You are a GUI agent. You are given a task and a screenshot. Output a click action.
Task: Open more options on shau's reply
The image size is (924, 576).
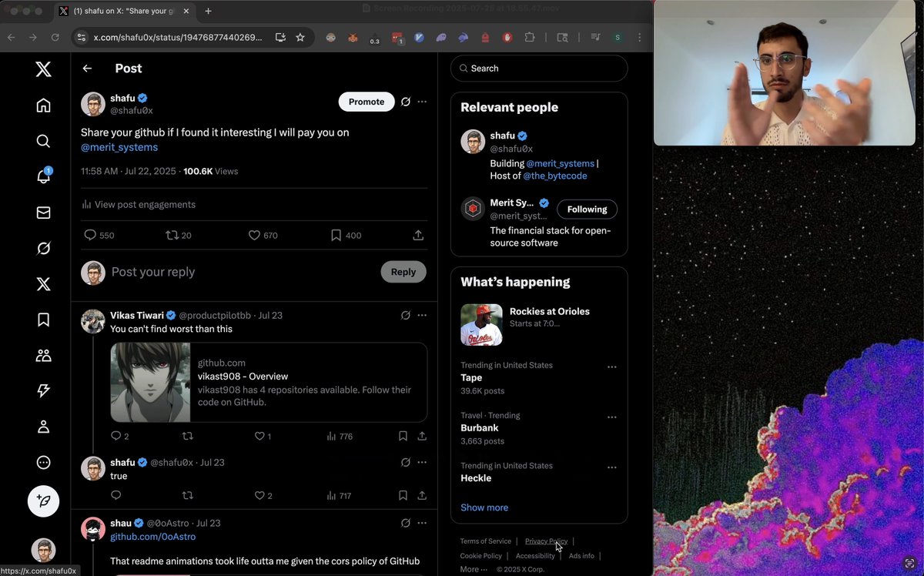pyautogui.click(x=422, y=523)
